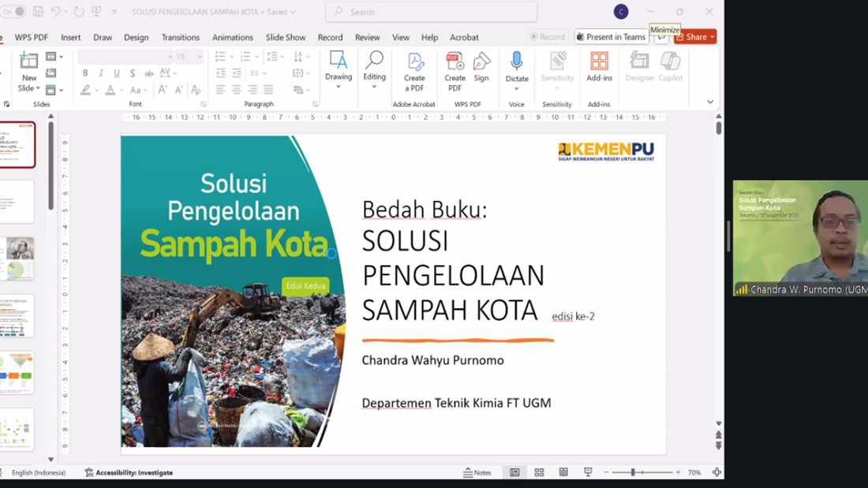Click the Reset slide icon
868x488 pixels.
pyautogui.click(x=51, y=73)
